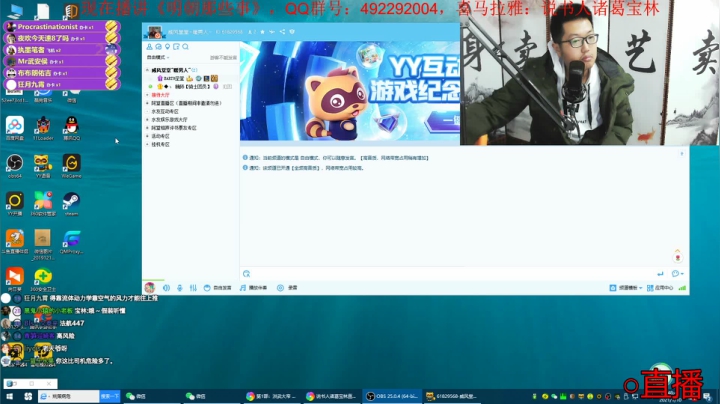Screen dimensions: 720x404
Task: Open the 11Loader desktop icon
Action: pos(43,128)
